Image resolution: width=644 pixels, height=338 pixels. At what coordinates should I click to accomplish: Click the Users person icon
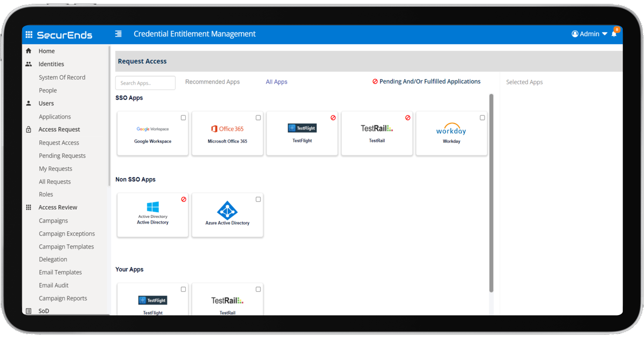click(29, 103)
